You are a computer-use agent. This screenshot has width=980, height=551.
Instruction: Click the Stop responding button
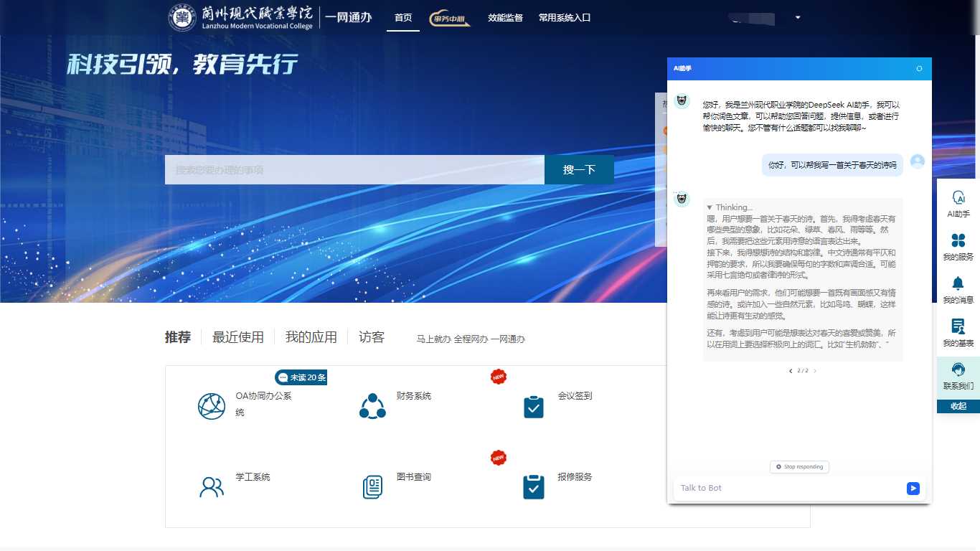point(799,467)
